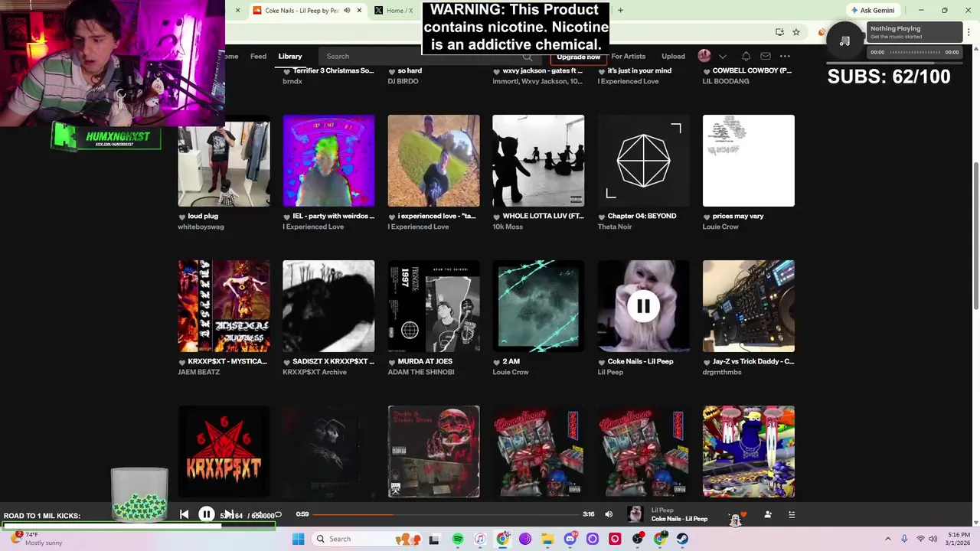Open Steam from the taskbar
The width and height of the screenshot is (980, 551).
coord(682,539)
